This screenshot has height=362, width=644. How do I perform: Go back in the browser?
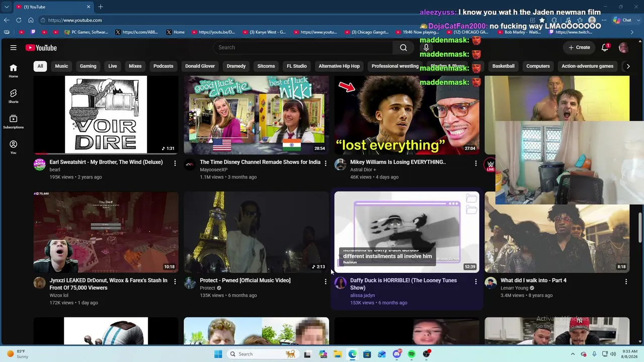[x=7, y=20]
